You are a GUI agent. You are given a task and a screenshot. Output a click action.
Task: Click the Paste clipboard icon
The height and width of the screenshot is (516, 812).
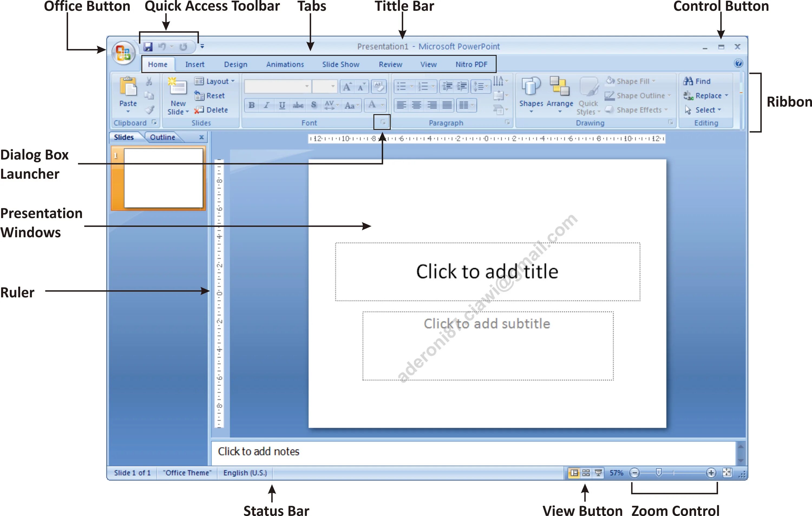(x=128, y=87)
